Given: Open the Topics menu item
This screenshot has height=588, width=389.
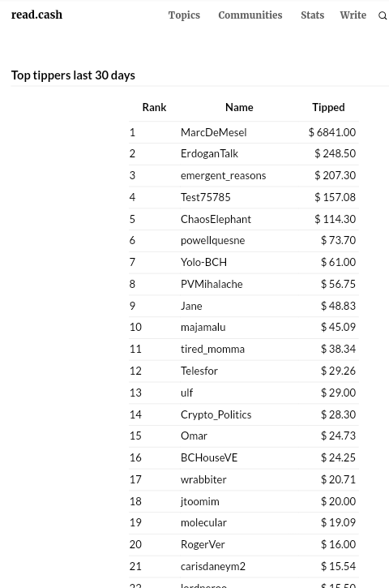Looking at the screenshot, I should 184,15.
